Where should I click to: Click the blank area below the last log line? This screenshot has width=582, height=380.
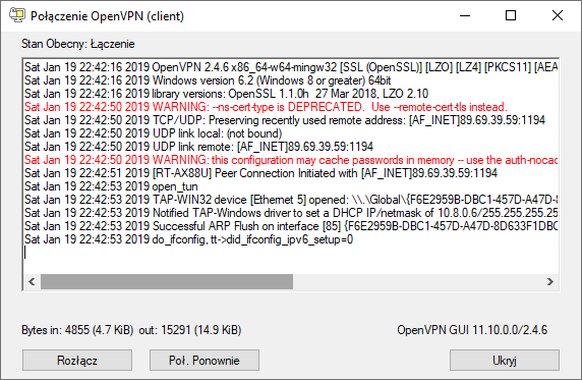(x=291, y=262)
